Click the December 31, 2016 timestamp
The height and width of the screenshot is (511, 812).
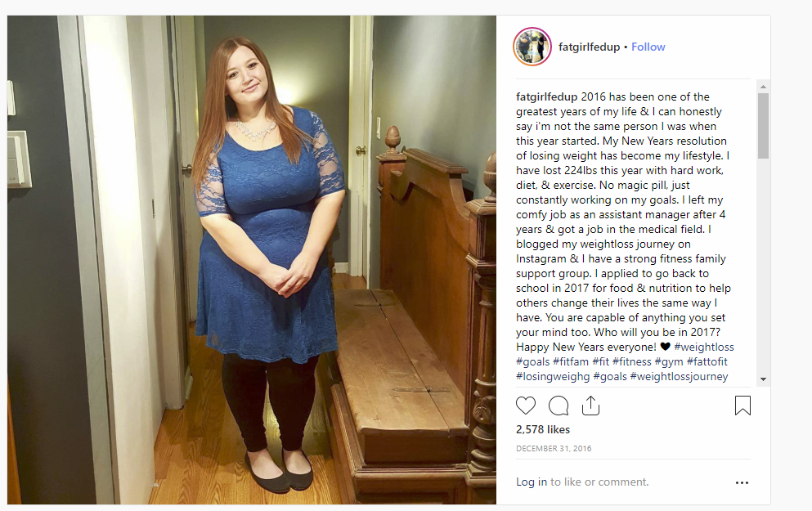click(554, 448)
